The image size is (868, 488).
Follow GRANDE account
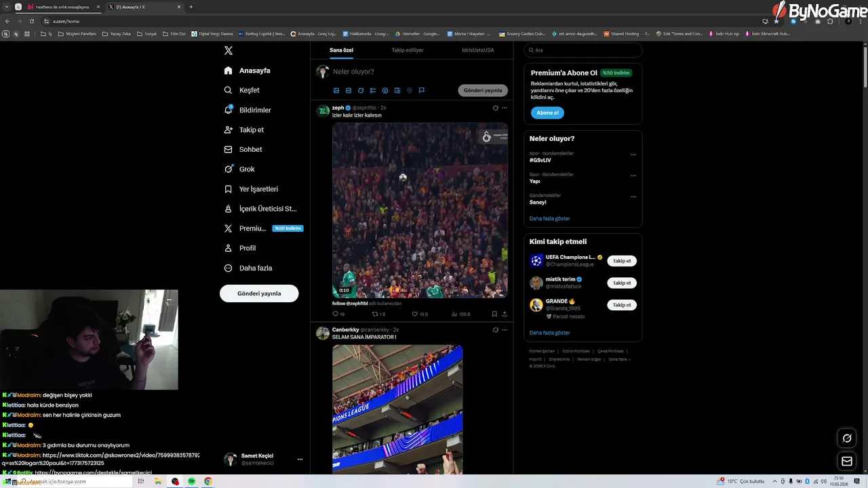(x=622, y=305)
